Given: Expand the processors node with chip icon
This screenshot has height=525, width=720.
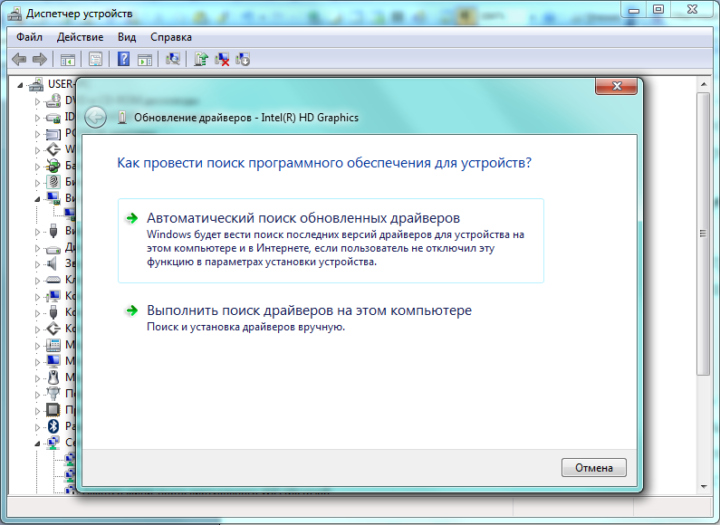Looking at the screenshot, I should [37, 411].
